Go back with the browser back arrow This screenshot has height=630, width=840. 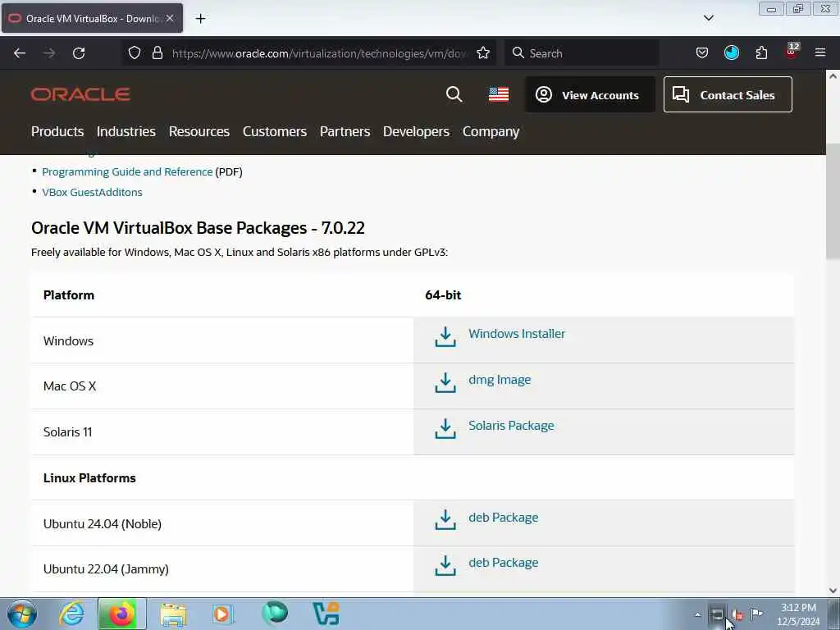[x=20, y=53]
